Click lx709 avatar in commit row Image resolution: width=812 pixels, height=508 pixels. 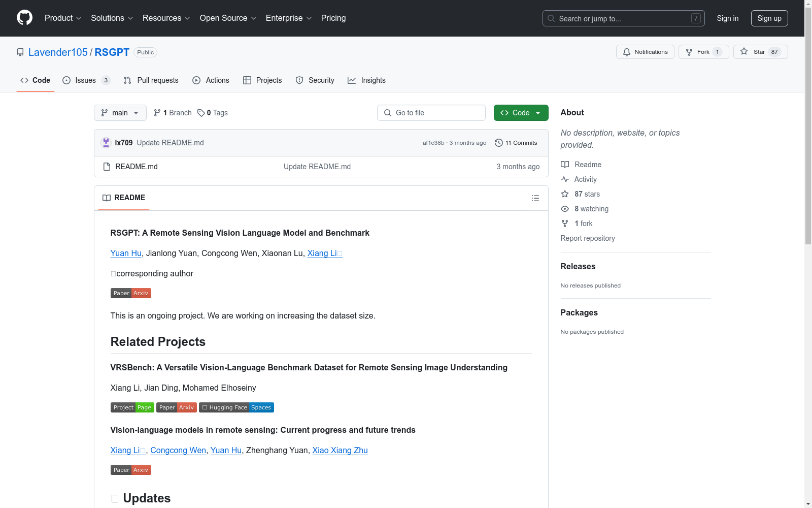tap(106, 143)
